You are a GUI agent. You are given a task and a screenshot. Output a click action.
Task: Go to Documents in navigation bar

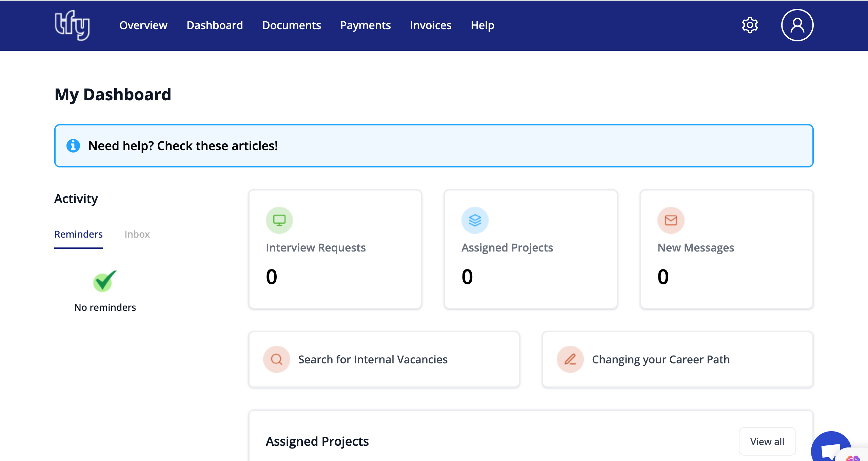pyautogui.click(x=291, y=25)
